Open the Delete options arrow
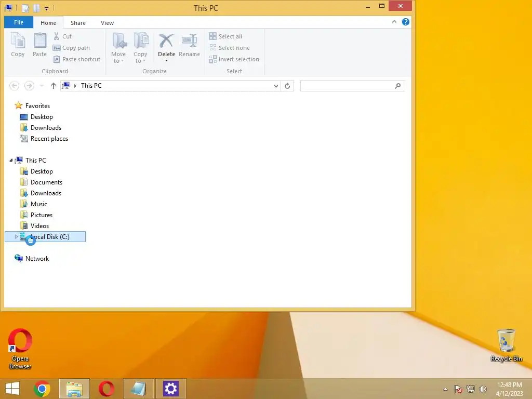Image resolution: width=532 pixels, height=399 pixels. click(x=166, y=61)
